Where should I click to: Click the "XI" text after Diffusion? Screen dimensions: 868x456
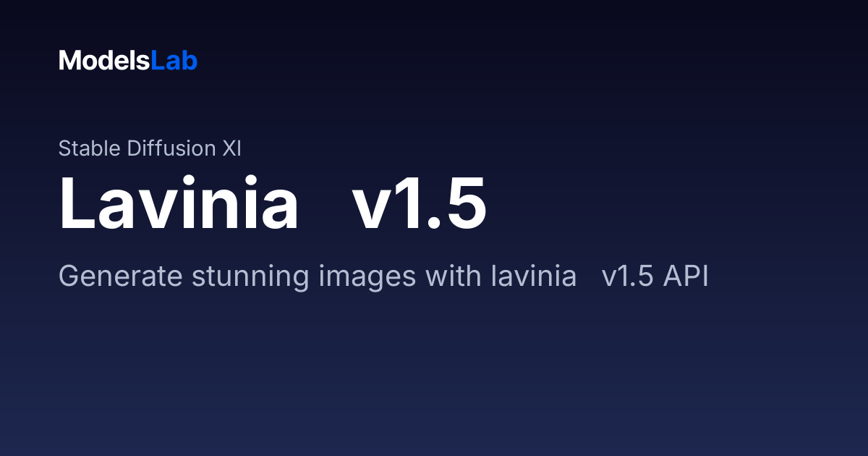coord(231,148)
